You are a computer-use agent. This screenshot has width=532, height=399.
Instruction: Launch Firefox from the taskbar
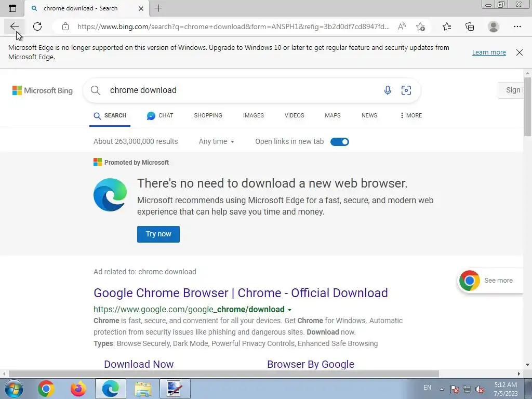click(78, 389)
